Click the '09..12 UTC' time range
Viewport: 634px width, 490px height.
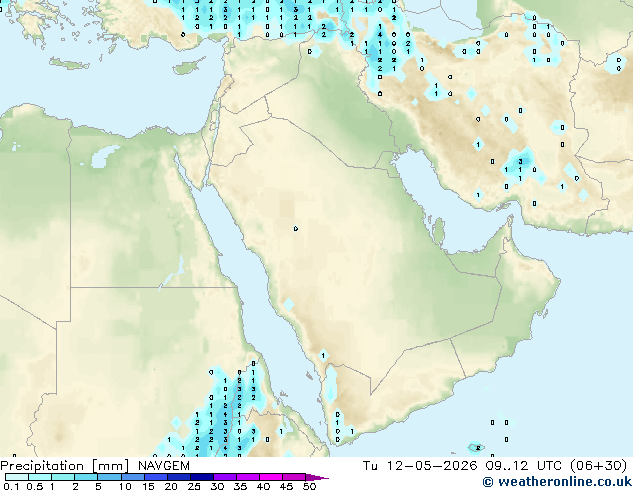(524, 466)
